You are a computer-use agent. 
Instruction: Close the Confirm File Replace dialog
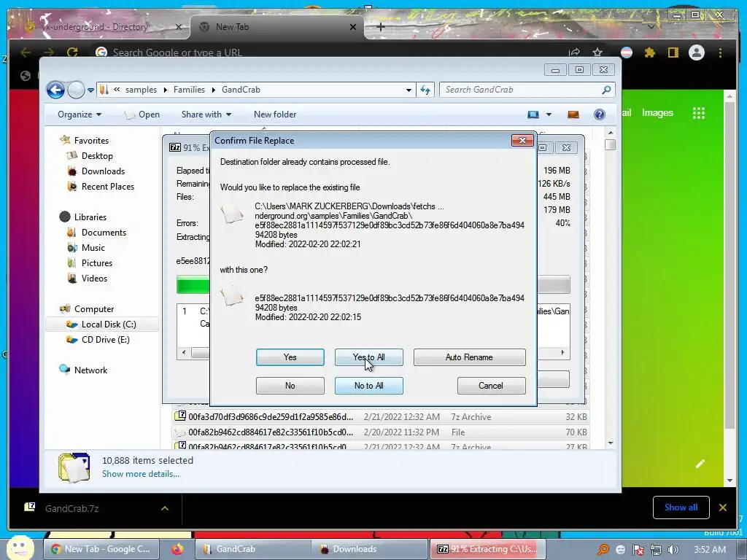click(522, 141)
